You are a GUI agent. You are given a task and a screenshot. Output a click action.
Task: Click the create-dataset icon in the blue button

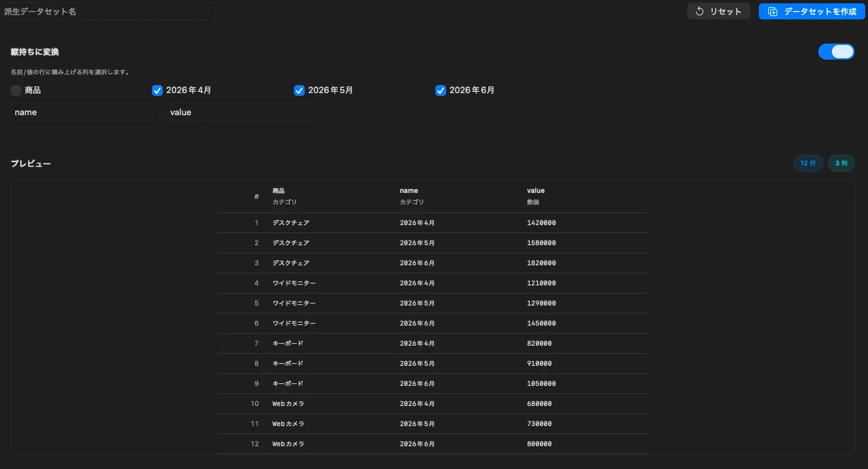[772, 11]
